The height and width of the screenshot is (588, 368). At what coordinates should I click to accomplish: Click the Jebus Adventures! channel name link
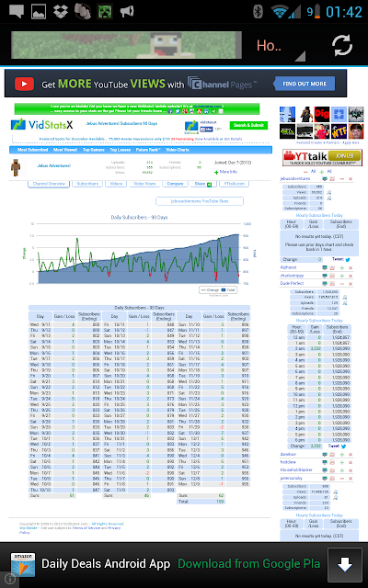point(53,165)
